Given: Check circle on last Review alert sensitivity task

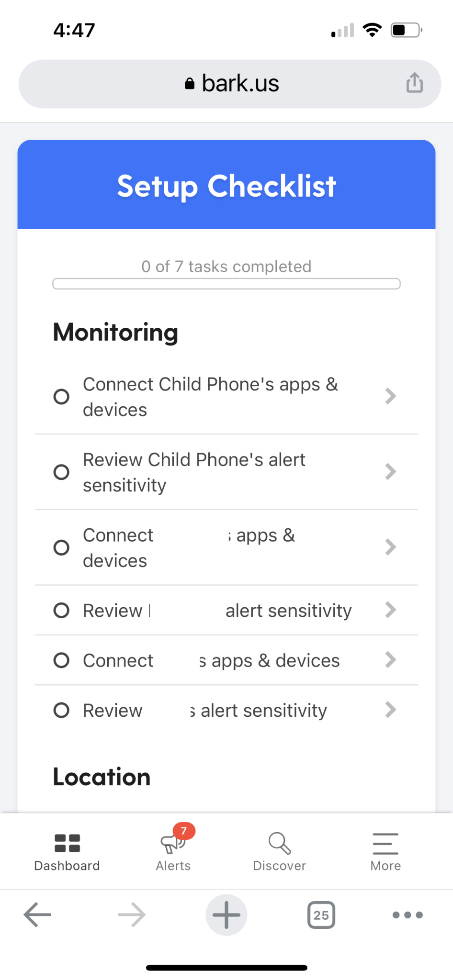Looking at the screenshot, I should pos(61,710).
